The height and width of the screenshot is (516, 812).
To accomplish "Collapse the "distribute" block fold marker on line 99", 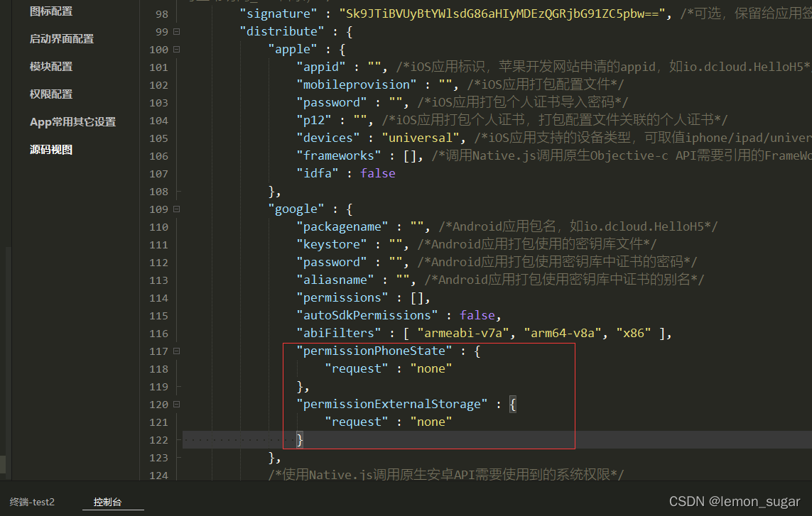I will click(x=177, y=31).
